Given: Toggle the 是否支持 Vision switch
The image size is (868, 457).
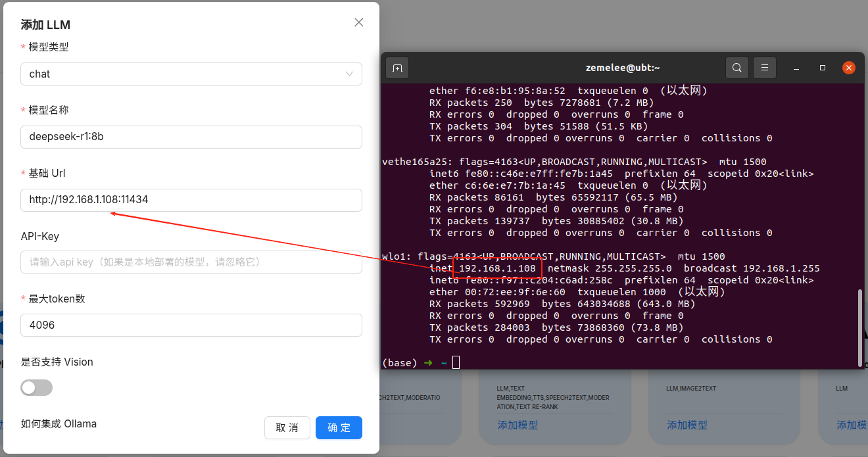Looking at the screenshot, I should coord(37,388).
